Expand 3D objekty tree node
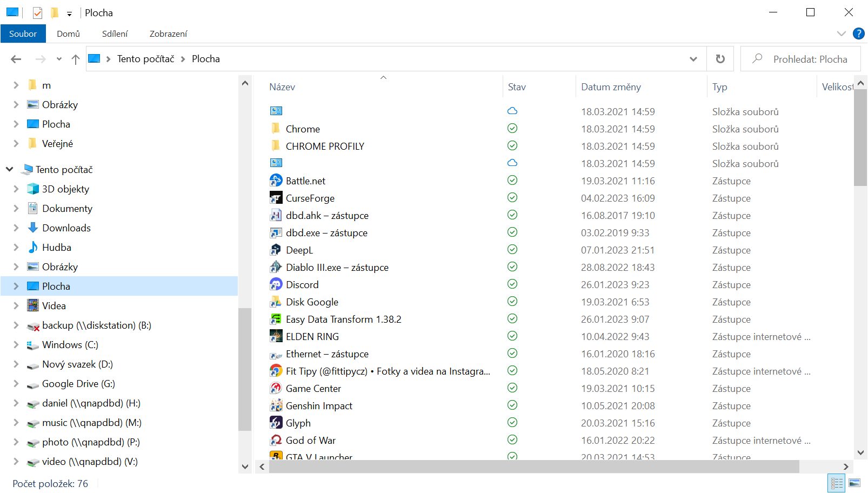The width and height of the screenshot is (868, 493). pyautogui.click(x=16, y=189)
